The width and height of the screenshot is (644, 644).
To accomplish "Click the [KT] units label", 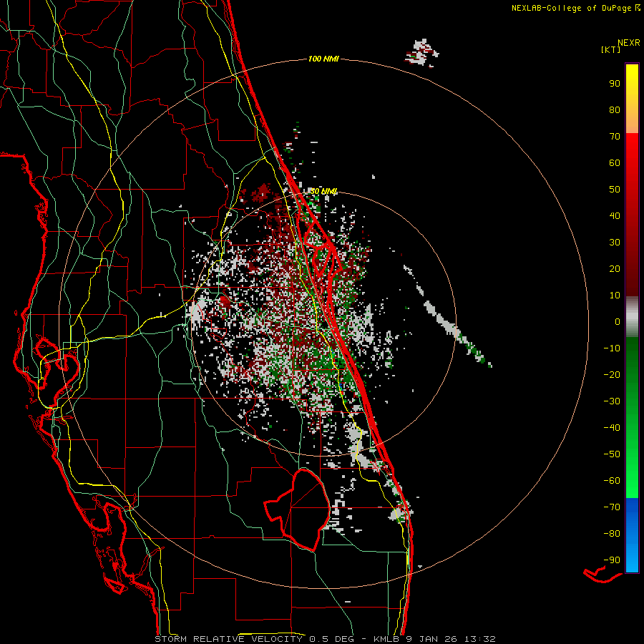I will [611, 49].
